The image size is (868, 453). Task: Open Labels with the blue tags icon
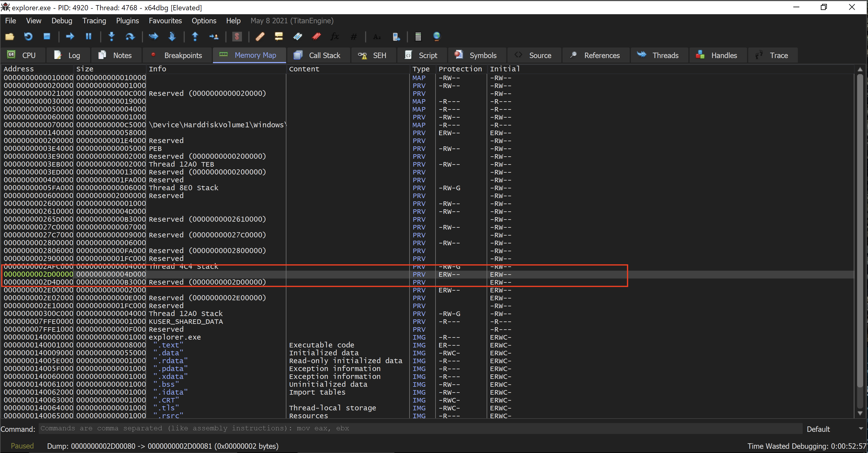pyautogui.click(x=298, y=36)
